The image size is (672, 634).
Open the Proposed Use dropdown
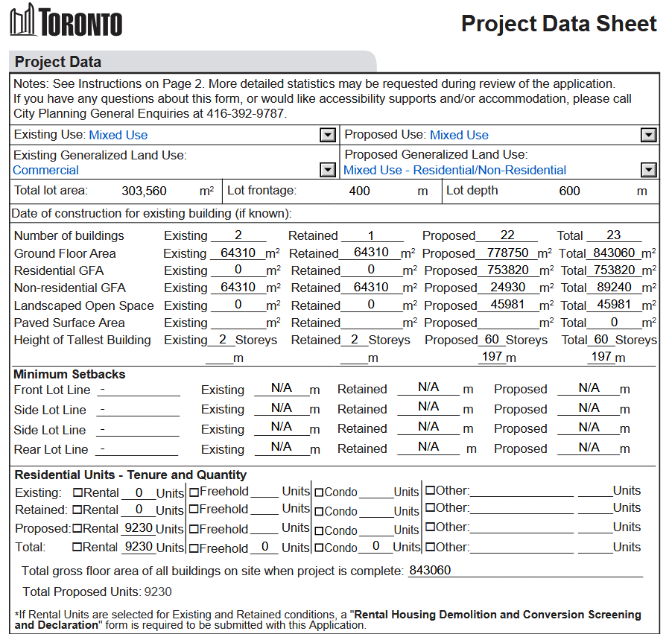point(649,135)
